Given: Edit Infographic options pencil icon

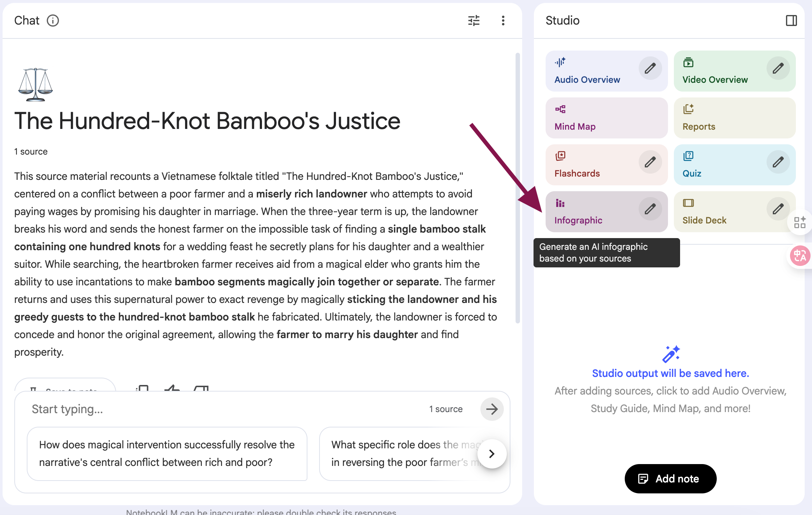Looking at the screenshot, I should 650,209.
